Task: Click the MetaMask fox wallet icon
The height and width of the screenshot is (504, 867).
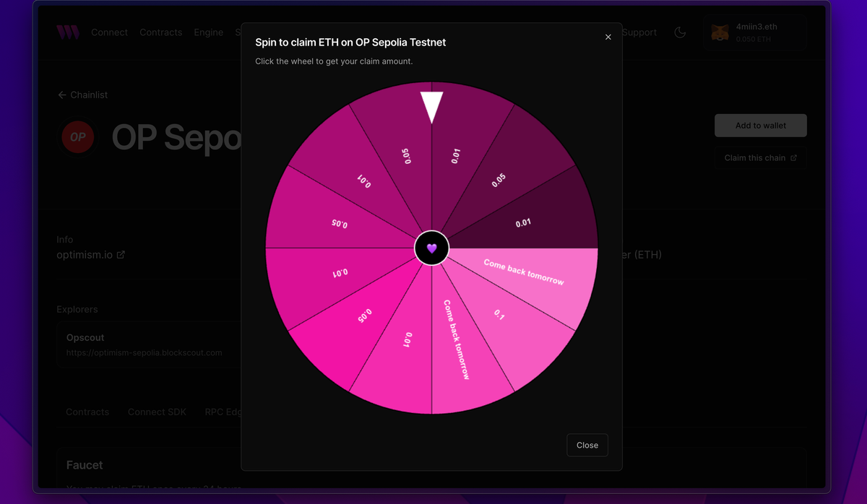Action: (x=720, y=32)
